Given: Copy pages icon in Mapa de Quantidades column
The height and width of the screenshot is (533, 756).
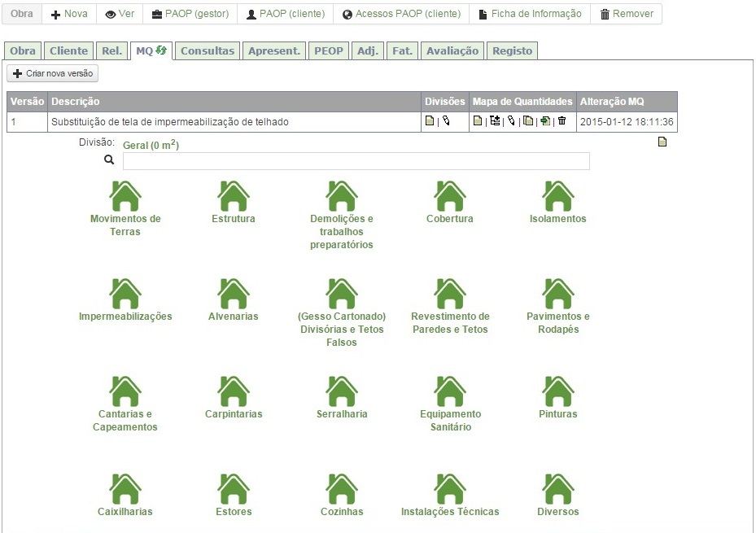Looking at the screenshot, I should click(528, 121).
